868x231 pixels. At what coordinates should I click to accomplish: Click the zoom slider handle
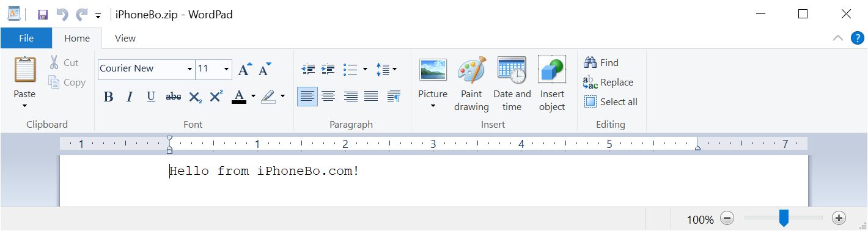[784, 218]
